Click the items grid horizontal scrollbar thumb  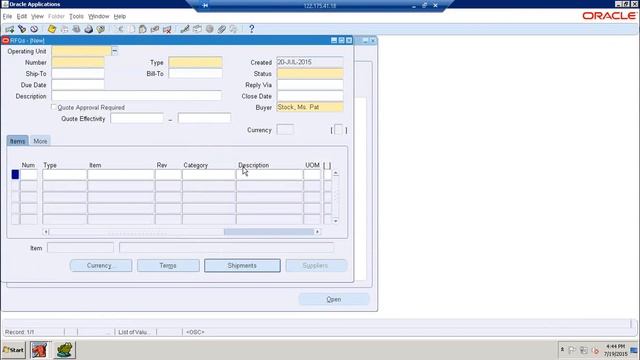pos(269,232)
